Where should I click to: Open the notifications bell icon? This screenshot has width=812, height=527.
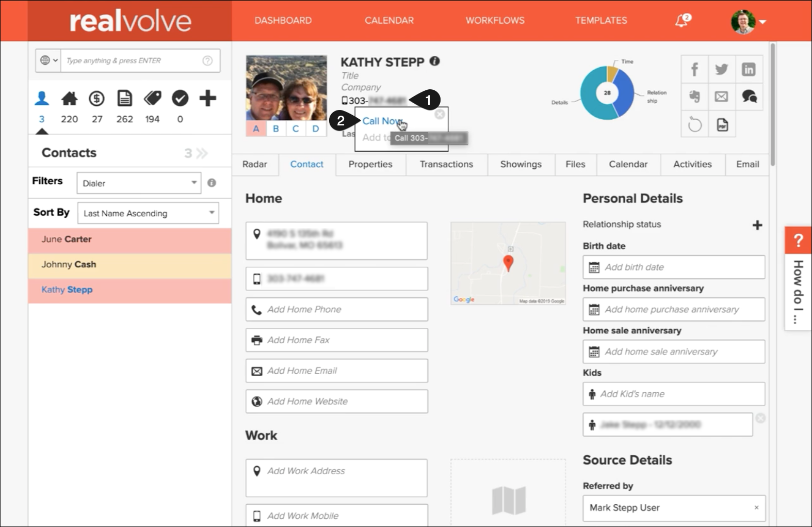point(682,21)
